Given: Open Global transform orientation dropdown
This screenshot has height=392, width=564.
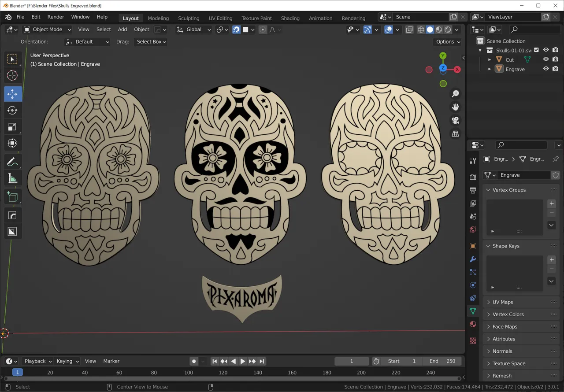Looking at the screenshot, I should click(193, 30).
